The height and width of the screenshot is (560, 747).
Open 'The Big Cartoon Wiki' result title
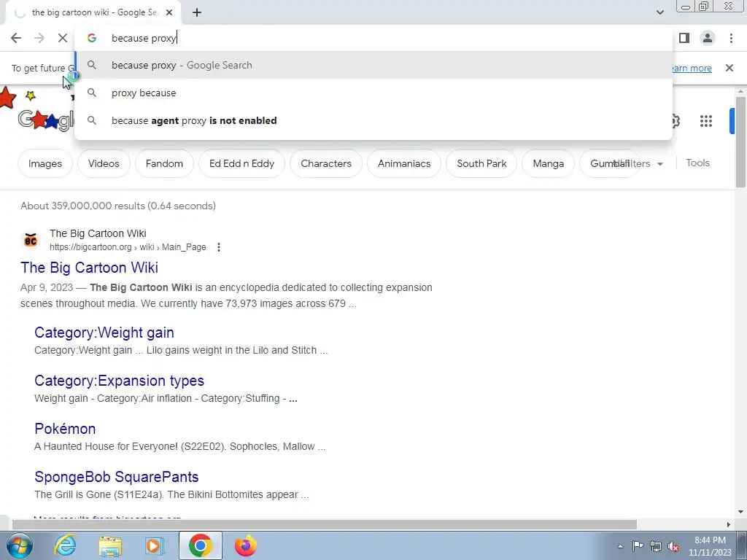89,268
